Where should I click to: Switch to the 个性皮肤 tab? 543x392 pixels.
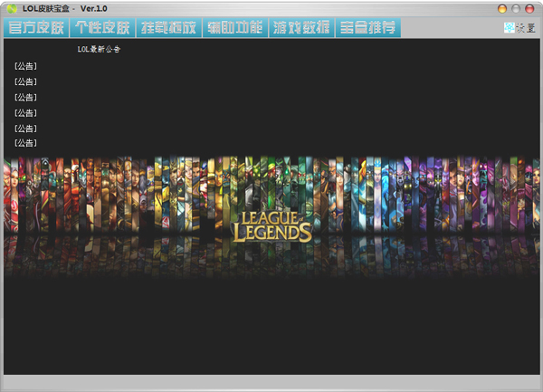coord(102,28)
